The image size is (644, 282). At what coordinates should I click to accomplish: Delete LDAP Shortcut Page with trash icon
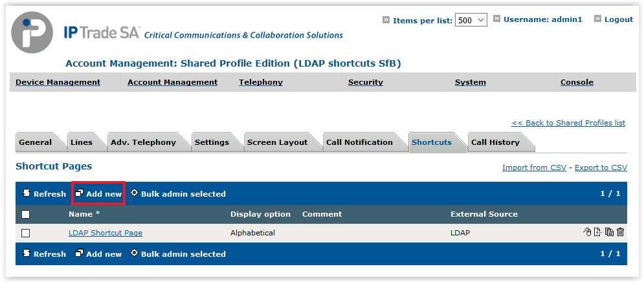click(x=620, y=232)
